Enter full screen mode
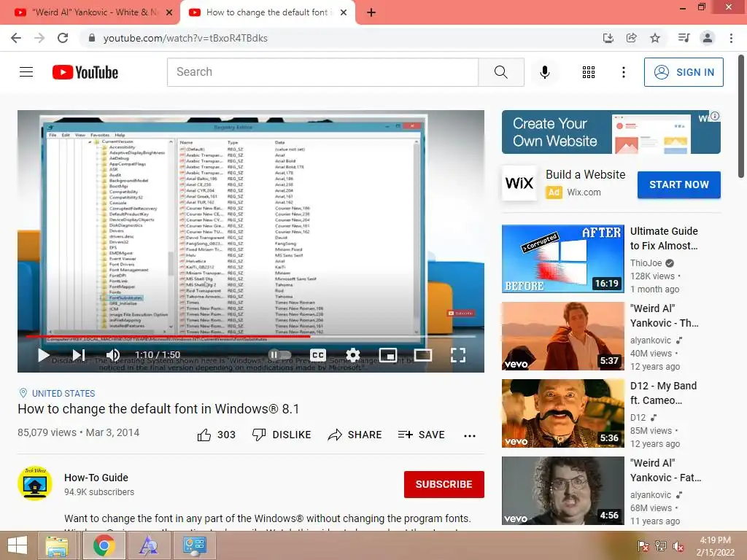 (458, 355)
